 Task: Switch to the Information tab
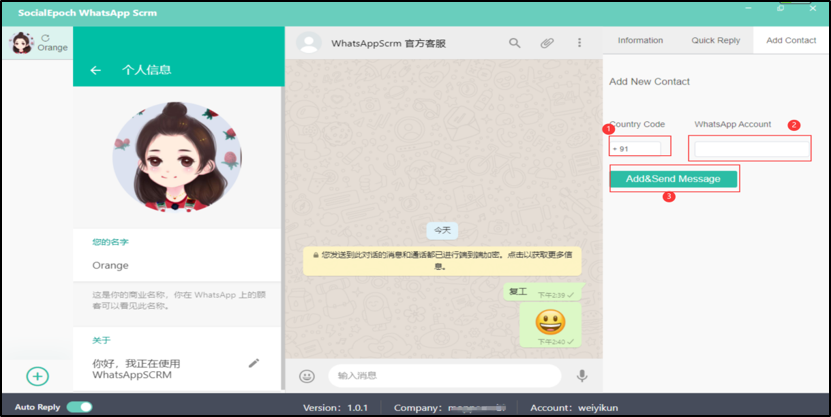point(640,40)
